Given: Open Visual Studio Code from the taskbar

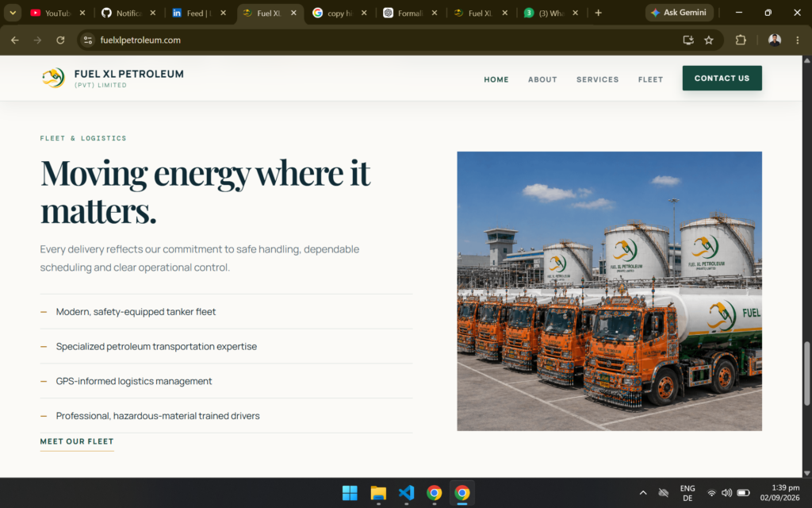Looking at the screenshot, I should (x=406, y=492).
